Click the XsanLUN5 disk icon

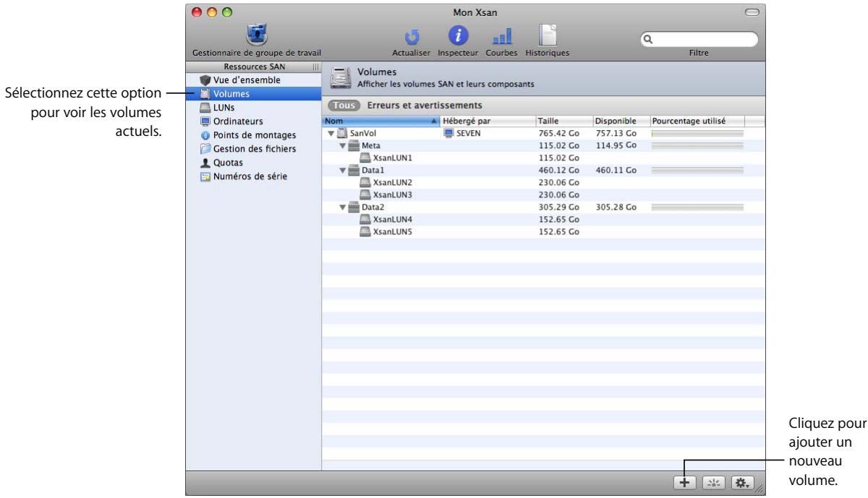click(x=366, y=232)
